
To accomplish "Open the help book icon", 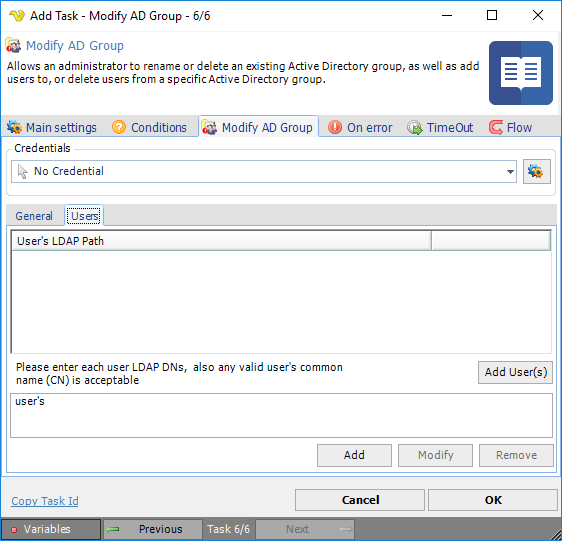I will point(521,73).
